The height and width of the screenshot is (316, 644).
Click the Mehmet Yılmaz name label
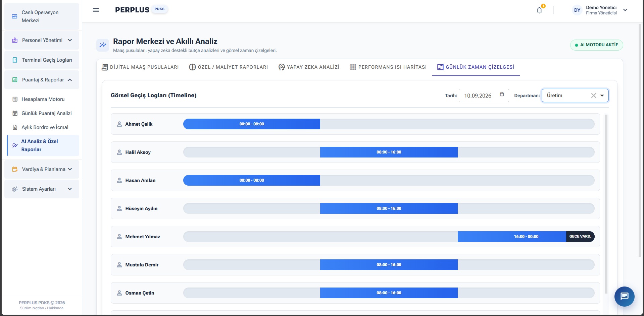tap(143, 237)
